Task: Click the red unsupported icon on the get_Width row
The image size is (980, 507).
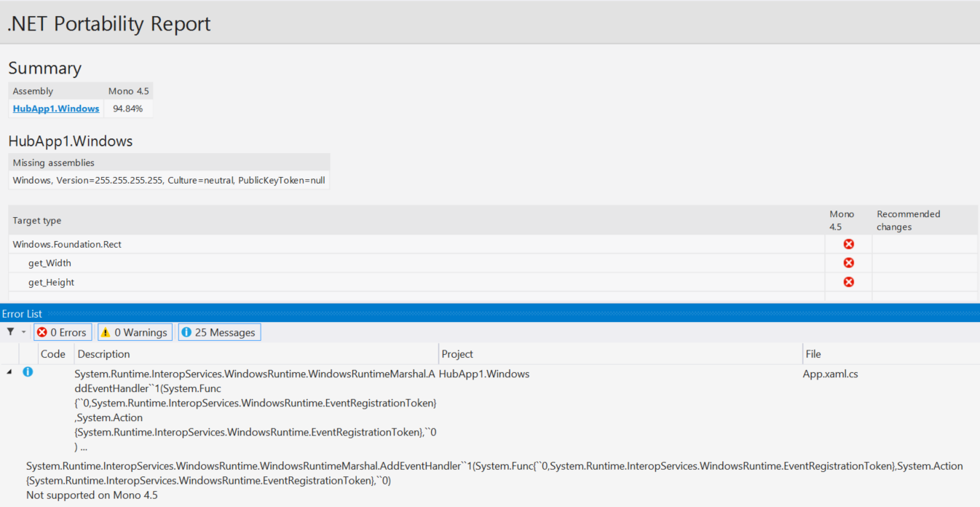Action: (848, 262)
